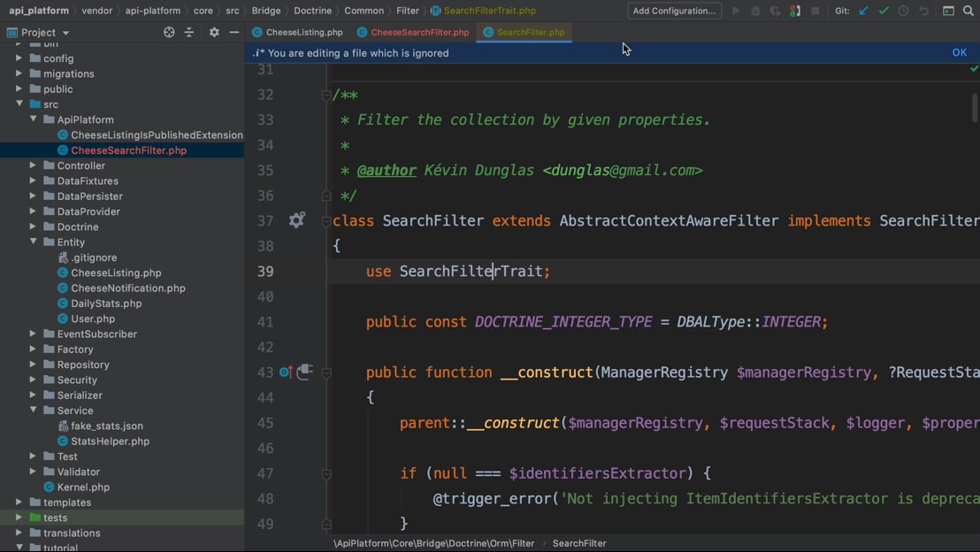Click the Run play icon in toolbar
This screenshot has height=552, width=980.
(736, 11)
